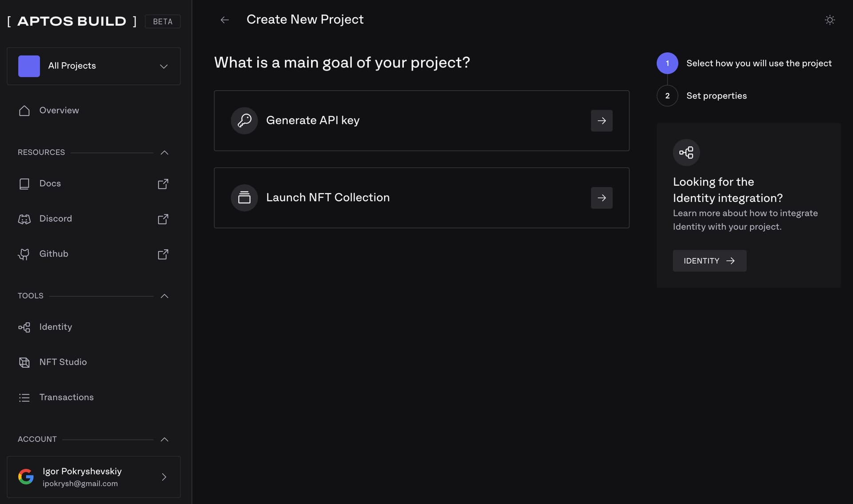Toggle the light/dark theme sun icon
Image resolution: width=853 pixels, height=504 pixels.
829,20
